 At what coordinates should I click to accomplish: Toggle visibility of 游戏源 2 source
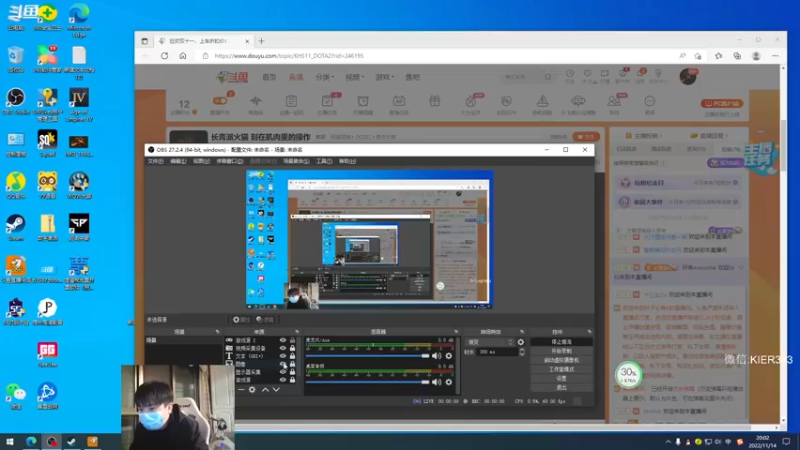[x=283, y=340]
